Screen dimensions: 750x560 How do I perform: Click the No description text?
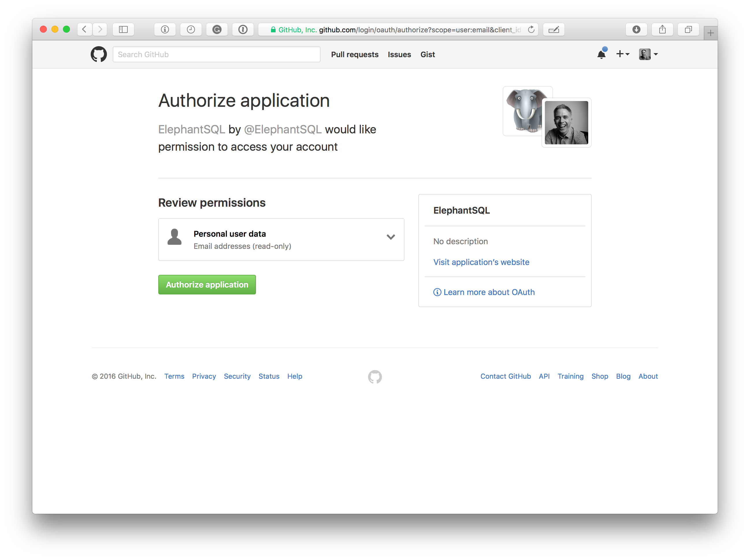tap(461, 241)
